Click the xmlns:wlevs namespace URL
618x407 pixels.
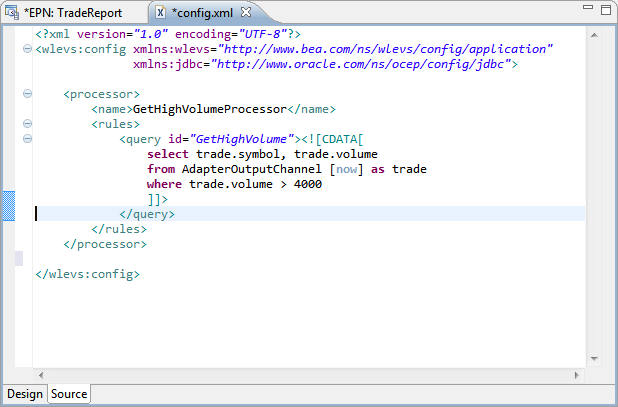[385, 49]
